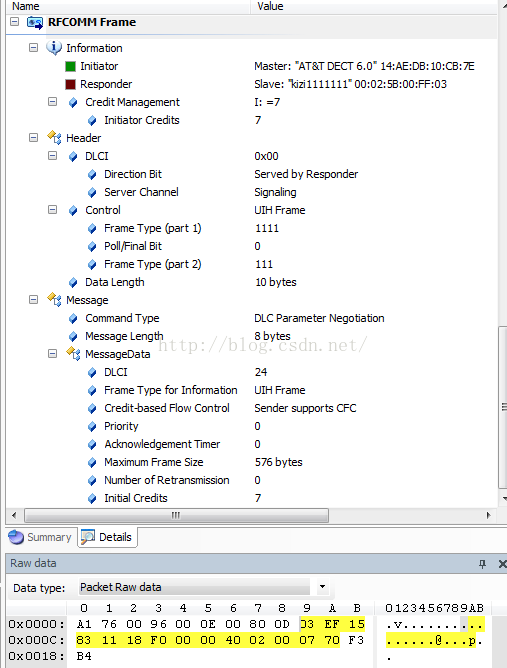The image size is (507, 668).
Task: Click the Acknowledgement Timer diamond icon
Action: (92, 445)
